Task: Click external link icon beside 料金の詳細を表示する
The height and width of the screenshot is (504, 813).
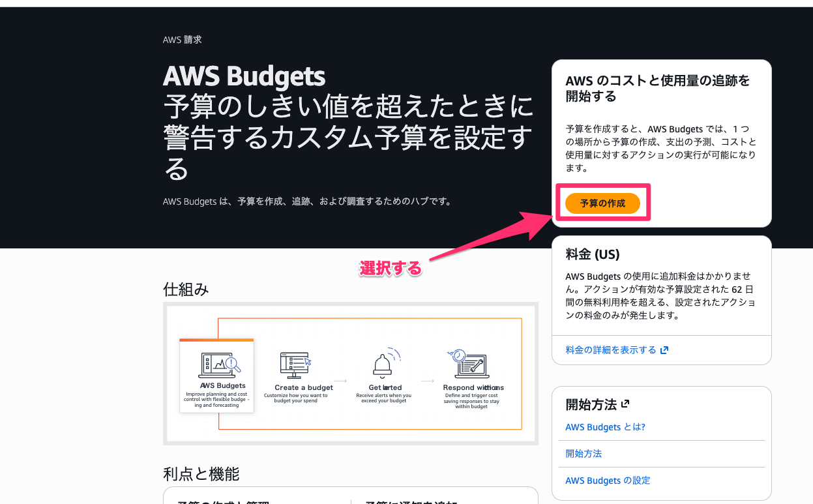Action: click(x=664, y=350)
